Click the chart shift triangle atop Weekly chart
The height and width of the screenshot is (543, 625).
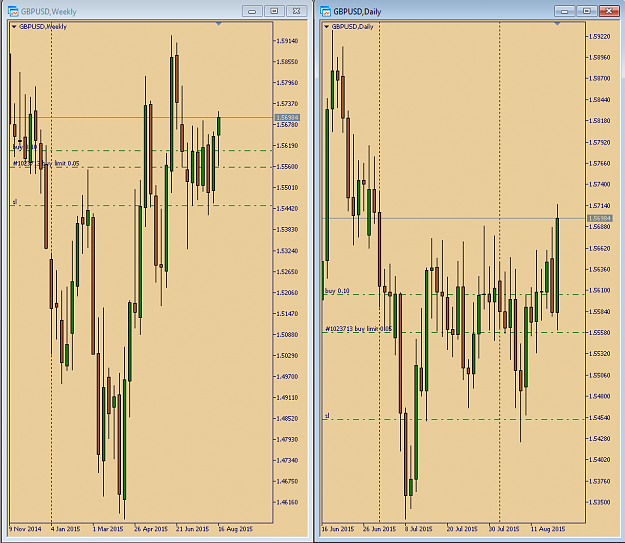click(218, 24)
